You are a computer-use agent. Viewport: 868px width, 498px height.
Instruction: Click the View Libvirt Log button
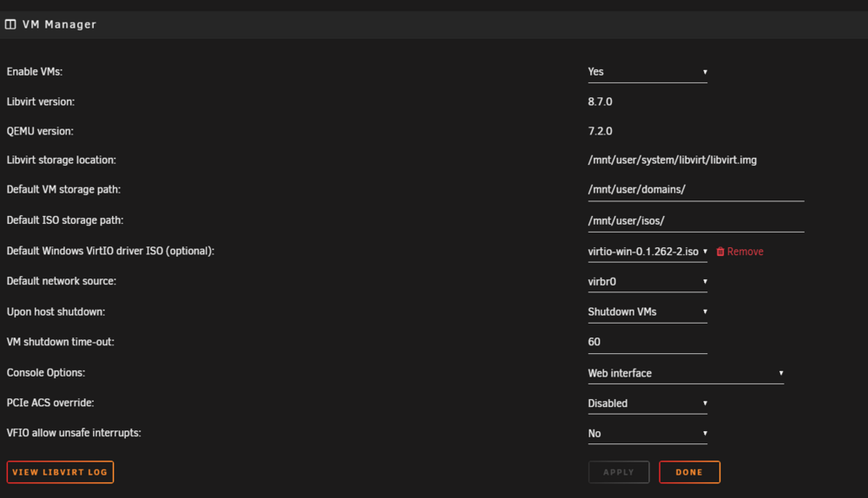pos(61,472)
